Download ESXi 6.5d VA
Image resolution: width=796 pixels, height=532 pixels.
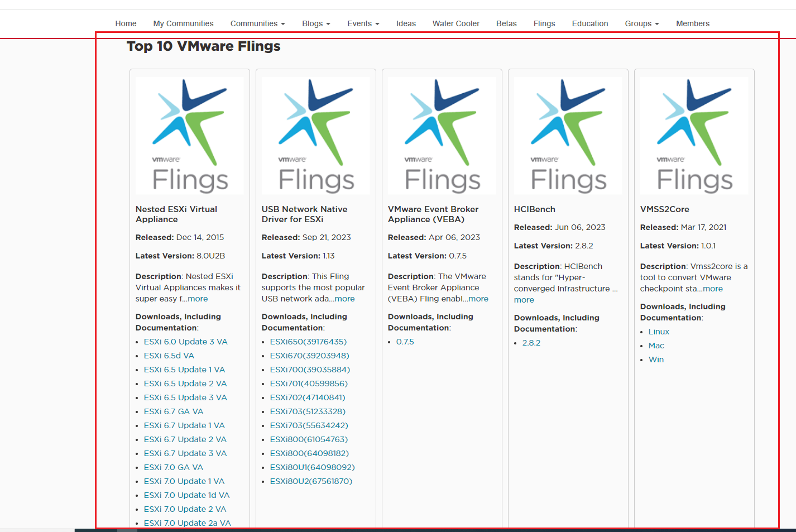coord(169,356)
